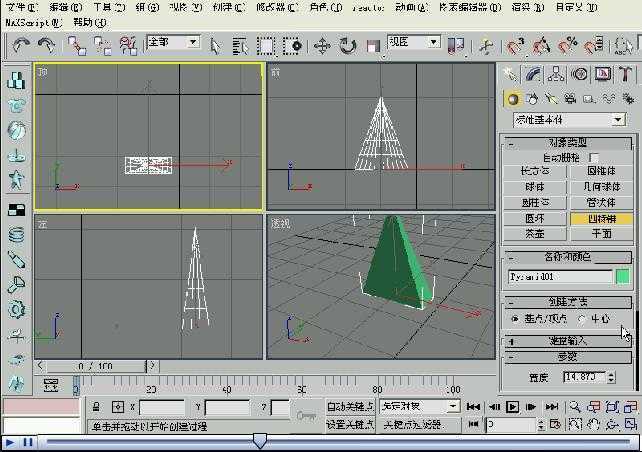Click the 宽度 width spinner arrows
The image size is (642, 452).
point(611,377)
